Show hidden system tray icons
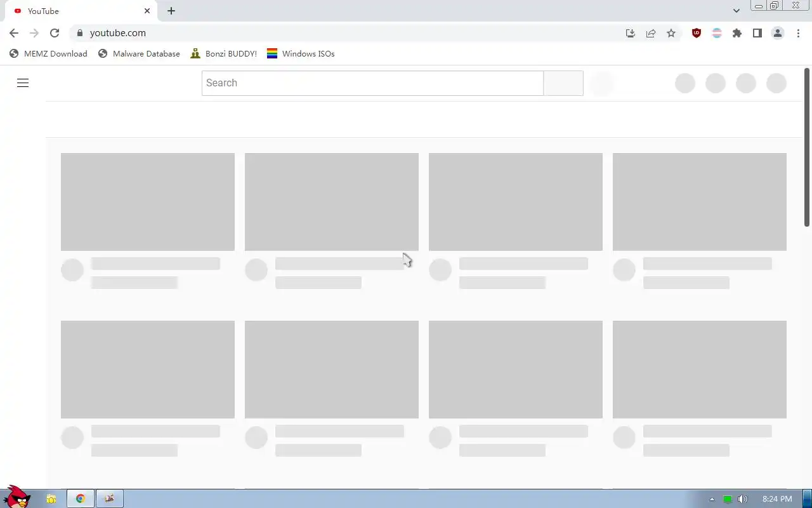The image size is (812, 508). (x=712, y=499)
